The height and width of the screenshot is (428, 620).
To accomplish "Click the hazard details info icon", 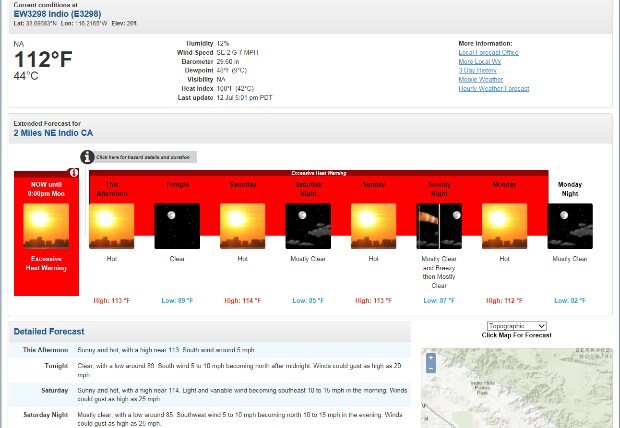I will click(88, 157).
